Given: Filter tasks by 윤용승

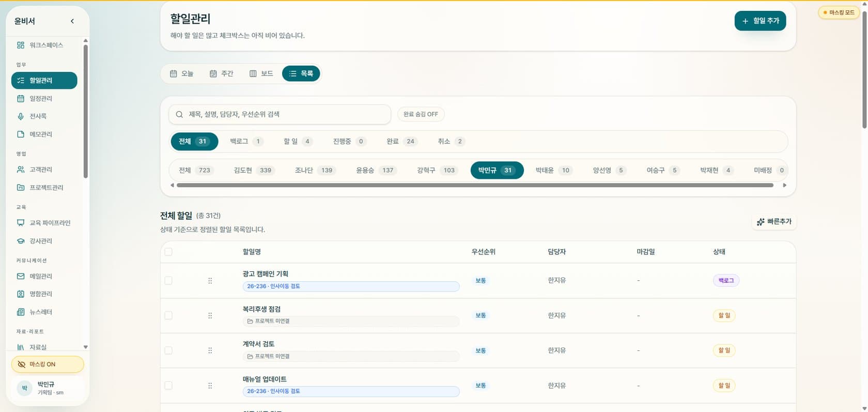Looking at the screenshot, I should (x=376, y=170).
